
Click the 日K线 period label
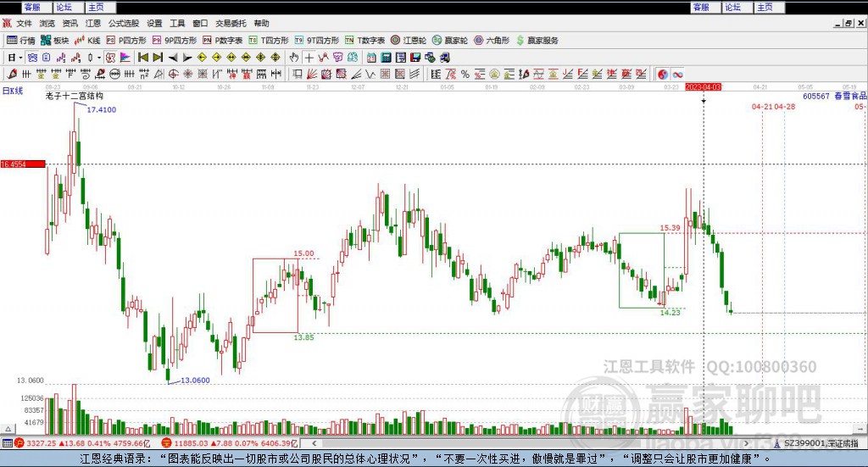pyautogui.click(x=12, y=91)
